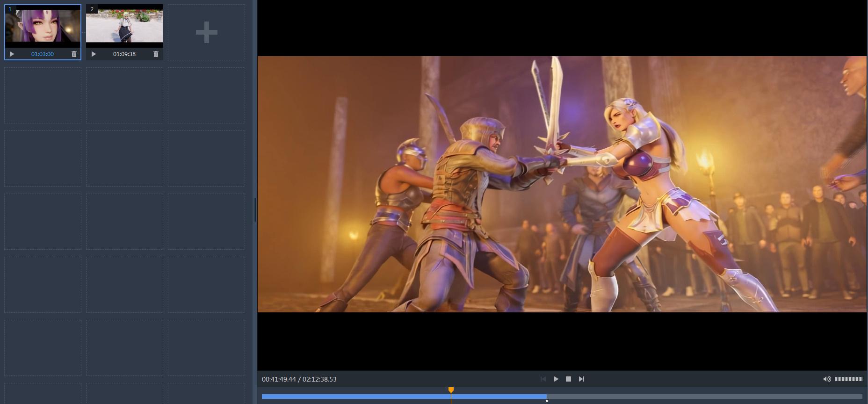Click the 01:03:00 clip duration
Image resolution: width=868 pixels, height=404 pixels.
click(43, 54)
